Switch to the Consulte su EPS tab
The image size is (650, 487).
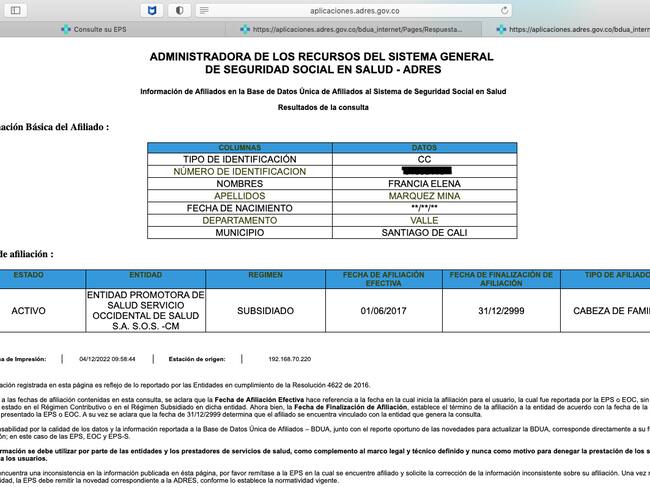pos(100,29)
